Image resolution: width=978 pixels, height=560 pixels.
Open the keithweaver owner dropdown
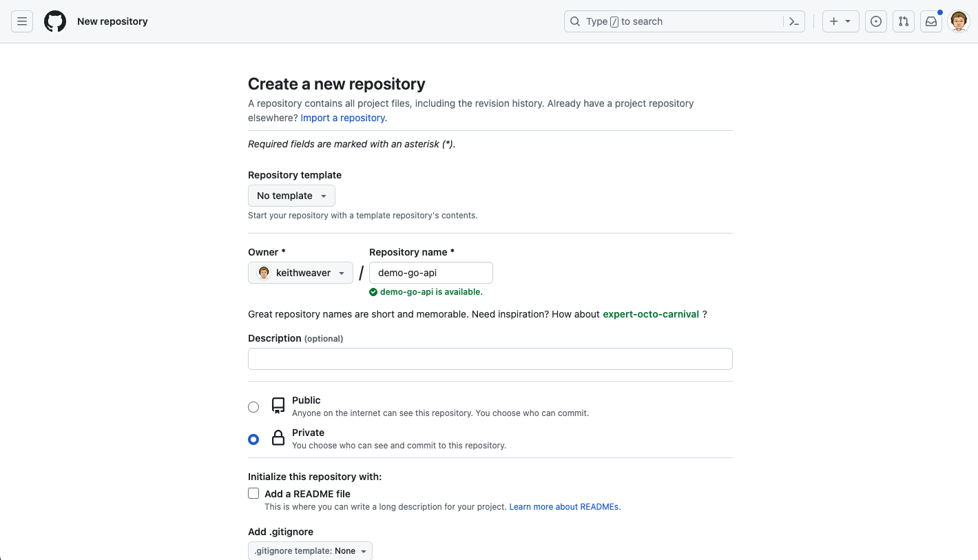coord(300,273)
